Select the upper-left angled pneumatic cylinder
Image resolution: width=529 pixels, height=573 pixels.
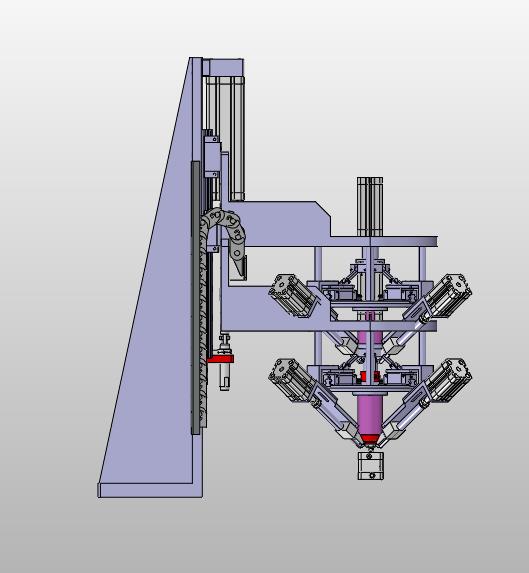click(294, 296)
